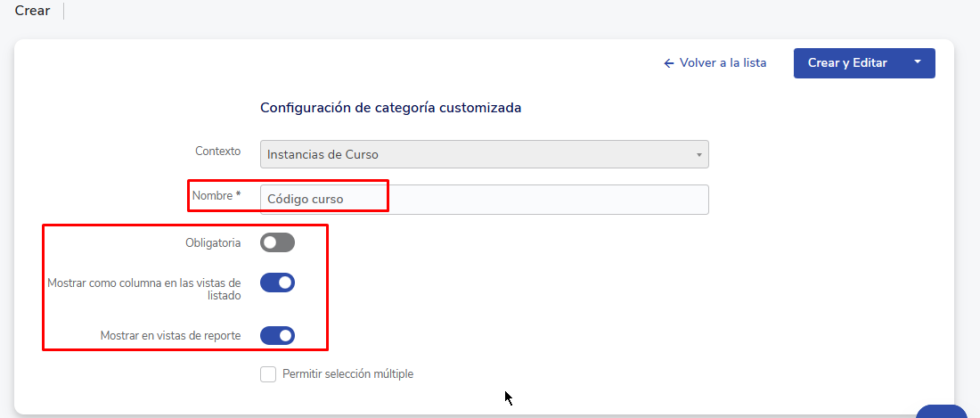Image resolution: width=980 pixels, height=418 pixels.
Task: Click the left arrow icon beside Volver a la lista
Action: point(669,63)
